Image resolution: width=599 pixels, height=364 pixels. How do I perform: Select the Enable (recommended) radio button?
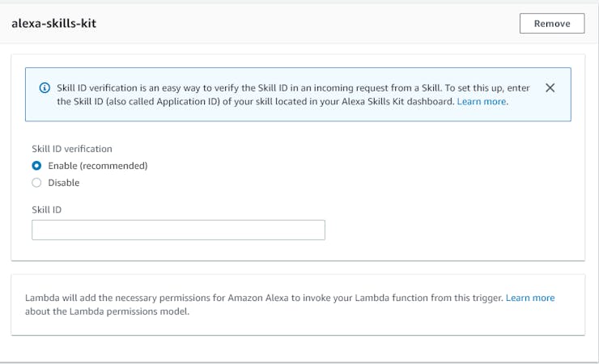pos(36,166)
